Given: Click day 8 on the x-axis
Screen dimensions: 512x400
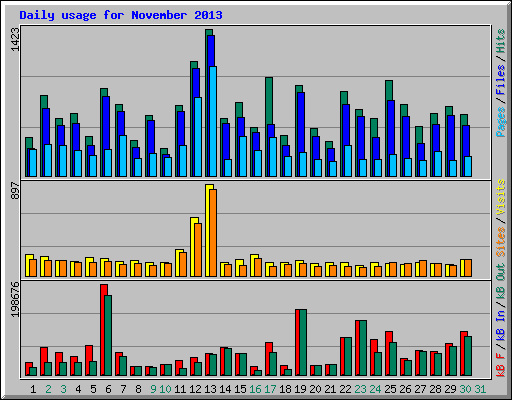Looking at the screenshot, I should pyautogui.click(x=138, y=389).
